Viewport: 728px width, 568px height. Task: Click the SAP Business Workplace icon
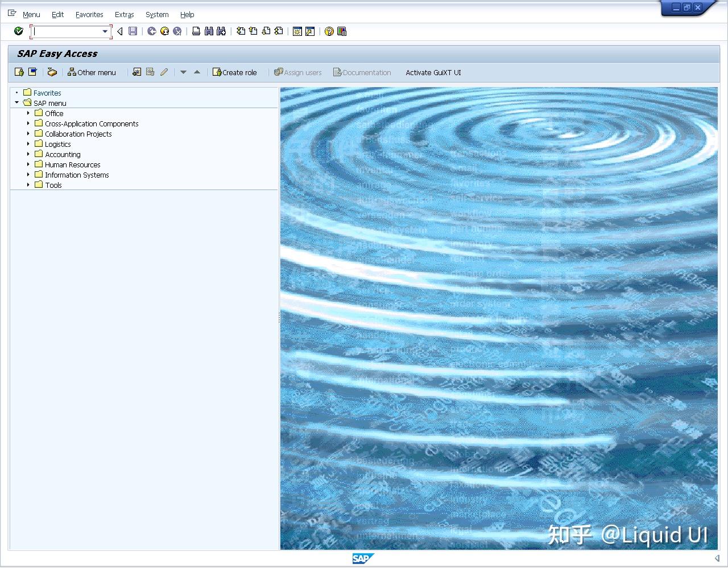pyautogui.click(x=52, y=72)
